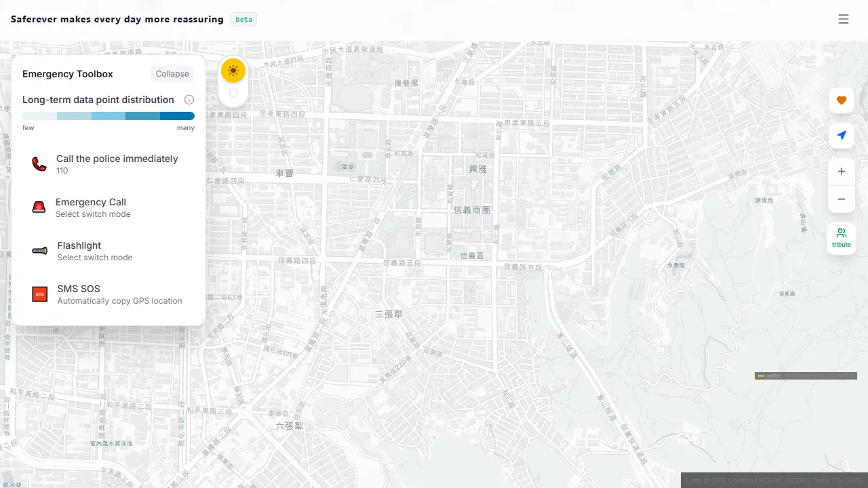
Task: Click the sun day-mode icon
Action: tap(233, 70)
